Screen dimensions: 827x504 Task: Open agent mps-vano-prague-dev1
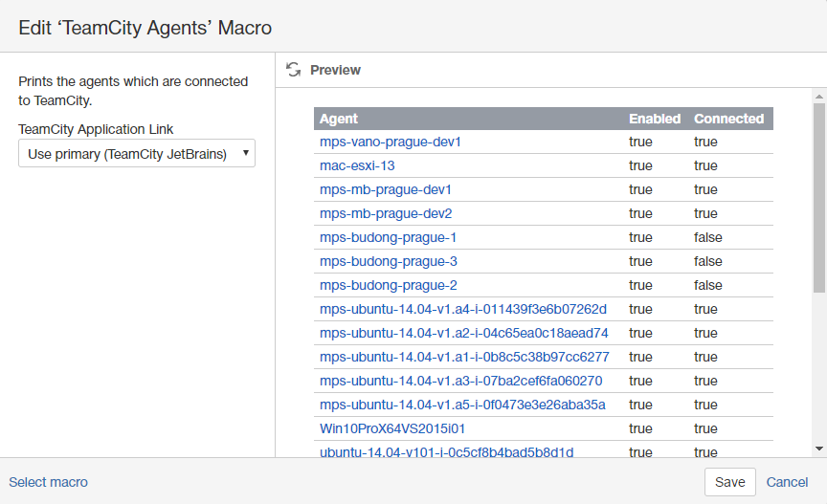391,142
